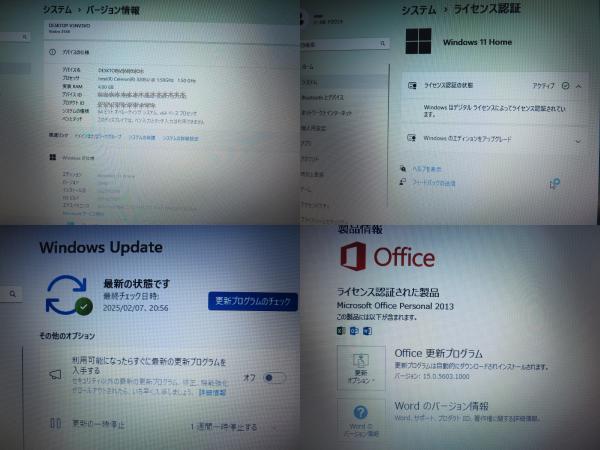Click the アクティブ checkmark circle icon
Image resolution: width=600 pixels, height=450 pixels.
[565, 86]
